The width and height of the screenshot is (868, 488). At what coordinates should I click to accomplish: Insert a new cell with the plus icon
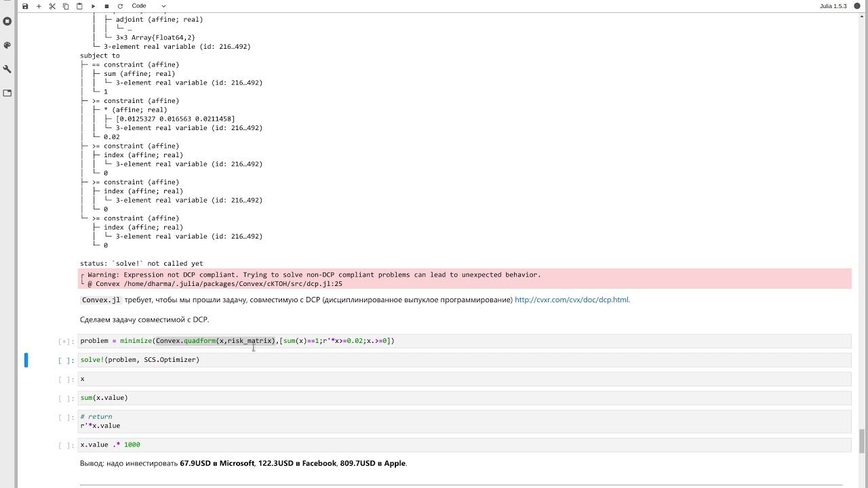(x=39, y=6)
